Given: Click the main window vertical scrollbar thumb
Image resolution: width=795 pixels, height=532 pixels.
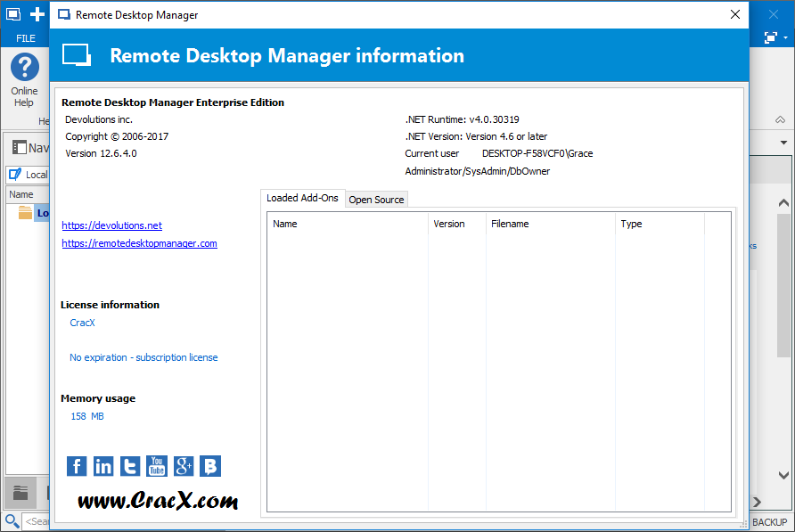Looking at the screenshot, I should pyautogui.click(x=783, y=285).
